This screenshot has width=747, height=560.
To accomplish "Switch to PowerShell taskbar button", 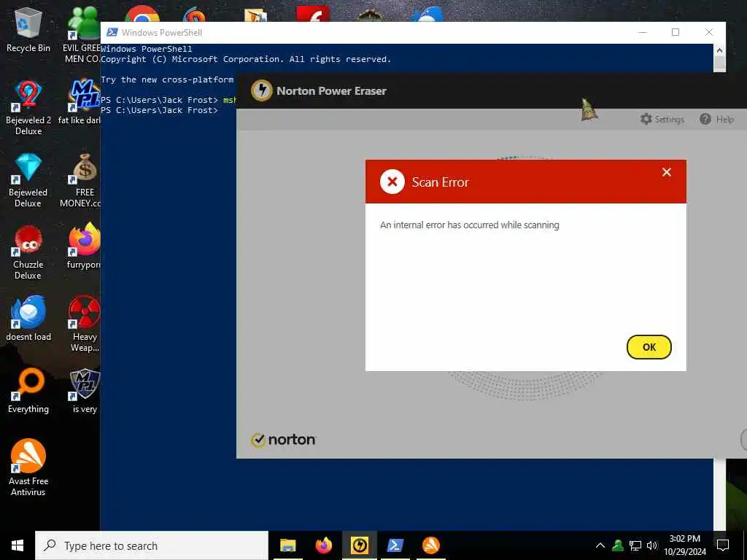I will pos(395,545).
